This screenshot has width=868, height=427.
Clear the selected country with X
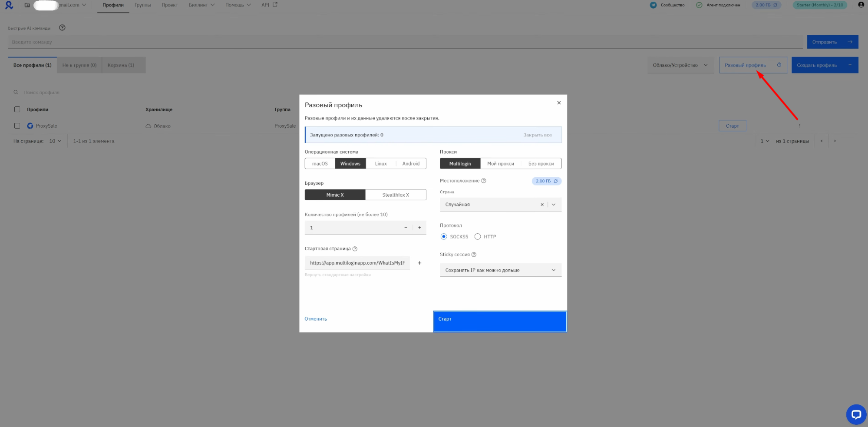[542, 205]
